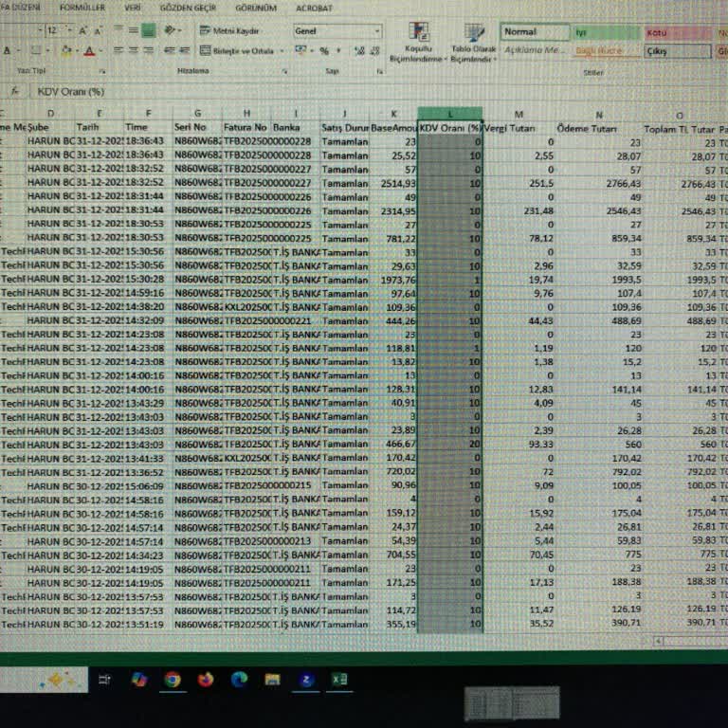The image size is (728, 728).
Task: Apply the Çıkış cell style
Action: point(678,51)
